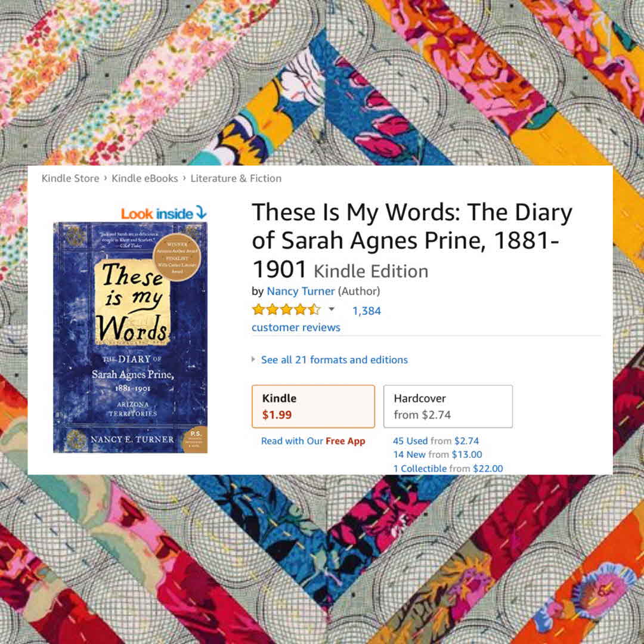Expand the formats and editions triangle

pyautogui.click(x=253, y=360)
